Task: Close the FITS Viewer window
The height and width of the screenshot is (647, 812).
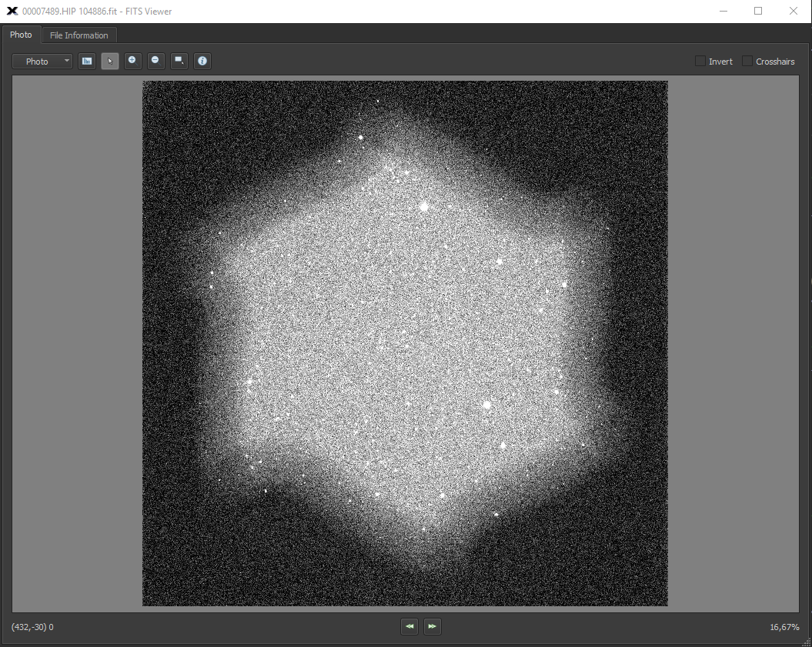Action: pos(794,11)
